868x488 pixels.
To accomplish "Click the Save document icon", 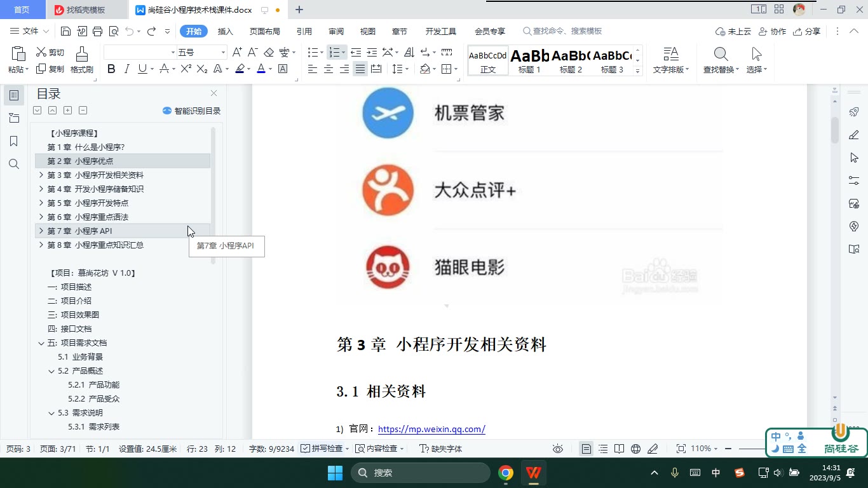I will point(65,31).
